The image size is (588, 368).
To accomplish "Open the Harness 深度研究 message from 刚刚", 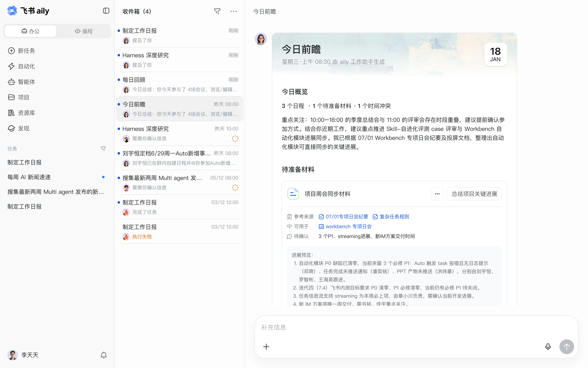I will pos(180,60).
